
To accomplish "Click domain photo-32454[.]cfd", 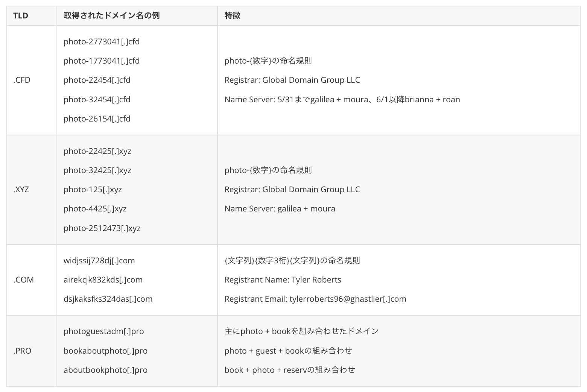I will [x=97, y=100].
